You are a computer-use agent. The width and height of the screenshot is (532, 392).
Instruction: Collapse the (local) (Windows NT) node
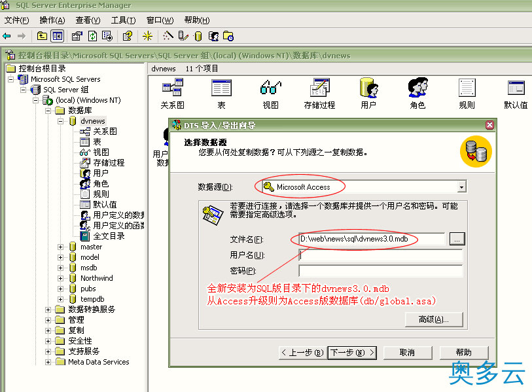click(35, 101)
